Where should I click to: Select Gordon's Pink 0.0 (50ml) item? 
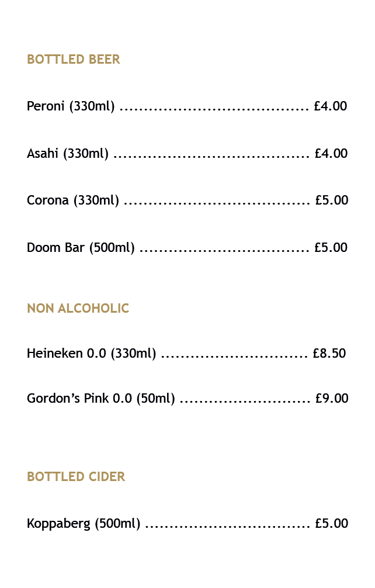point(101,398)
